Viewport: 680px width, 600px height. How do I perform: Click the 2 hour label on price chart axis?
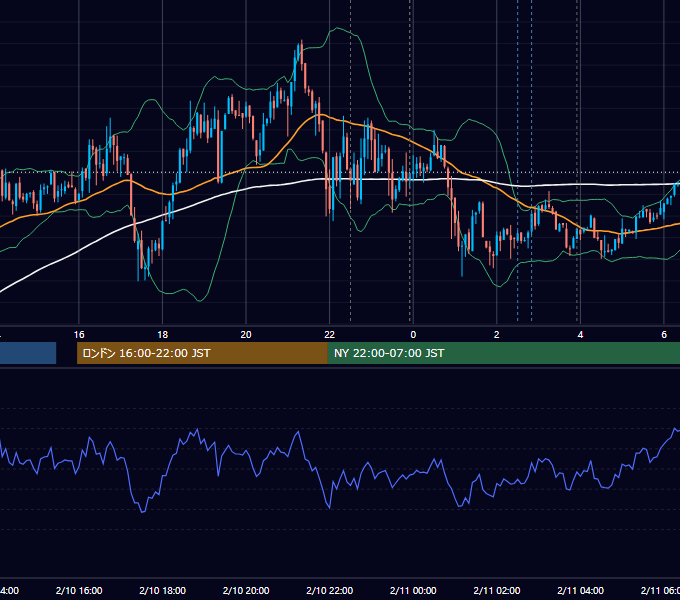497,335
